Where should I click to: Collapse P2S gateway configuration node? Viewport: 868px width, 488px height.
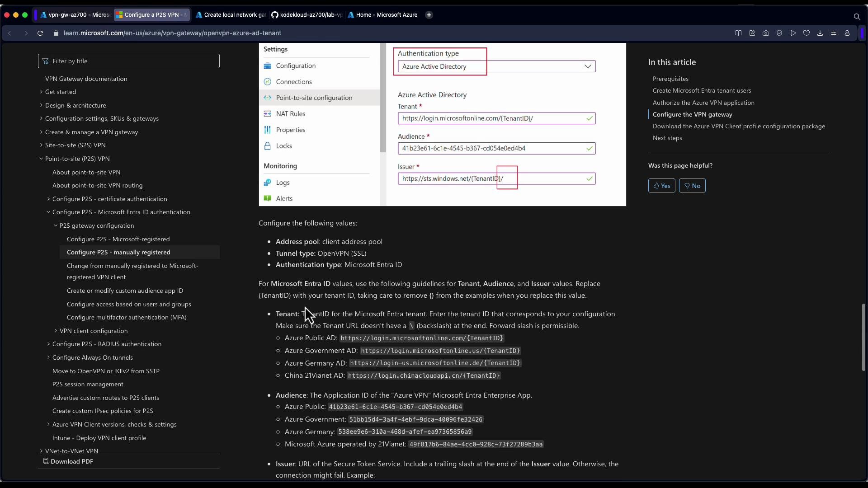coord(56,225)
